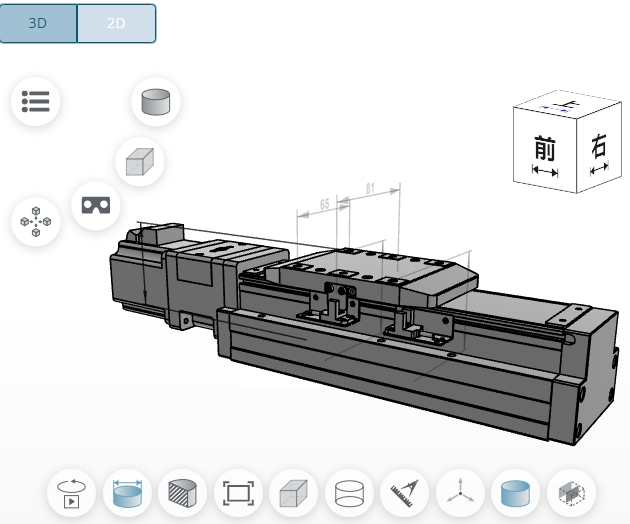Viewport: 630px width, 524px height.
Task: Toggle the dimensions display cylinder icon
Action: [x=127, y=493]
